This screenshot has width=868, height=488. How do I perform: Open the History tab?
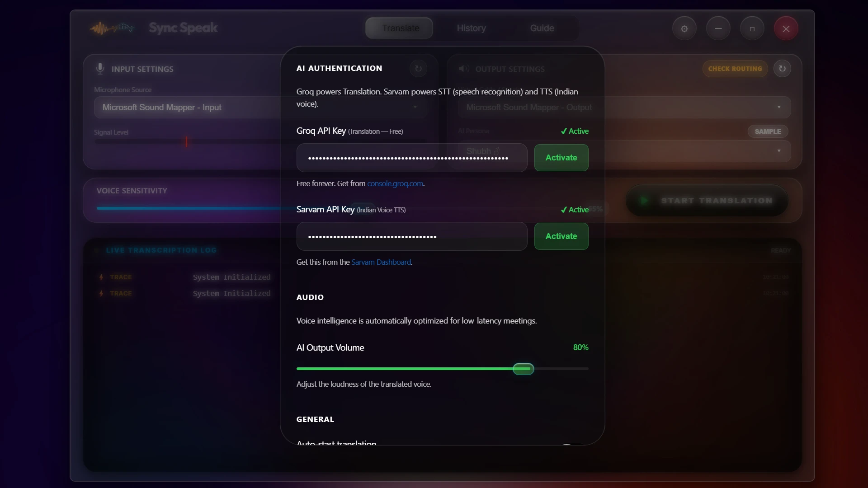click(x=471, y=28)
